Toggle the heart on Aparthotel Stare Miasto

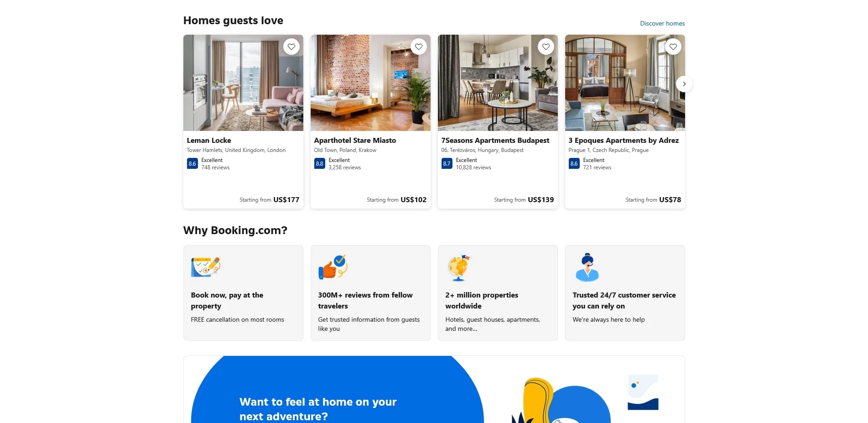(418, 46)
